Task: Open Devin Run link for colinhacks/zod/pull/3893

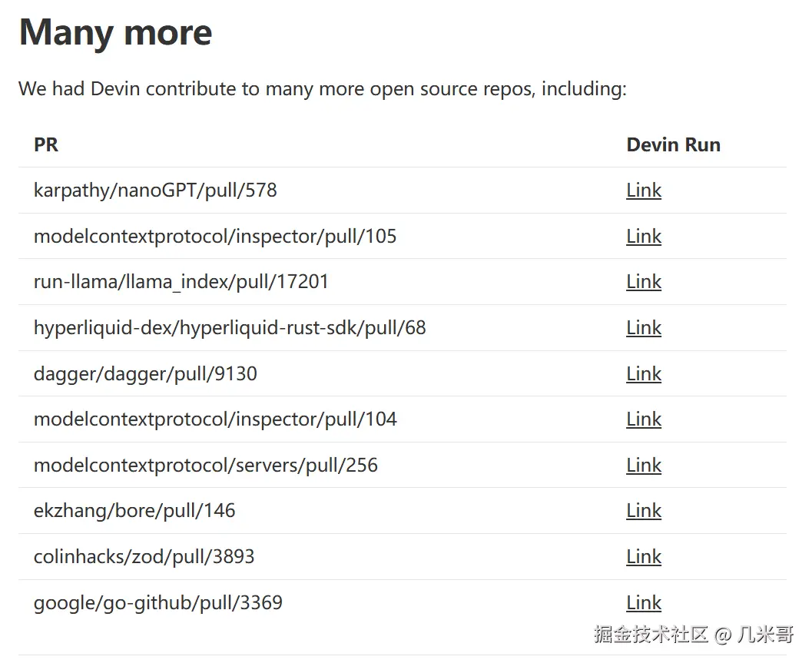Action: click(644, 557)
